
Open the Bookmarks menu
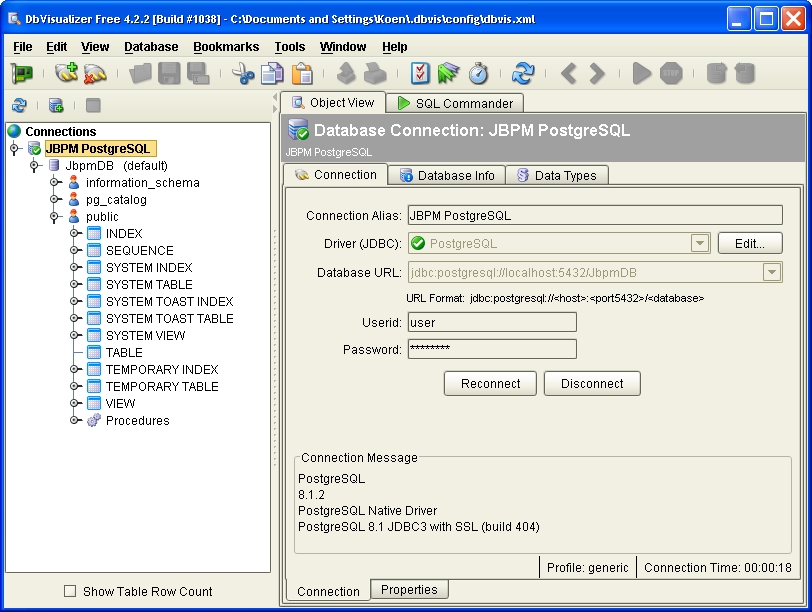point(226,46)
